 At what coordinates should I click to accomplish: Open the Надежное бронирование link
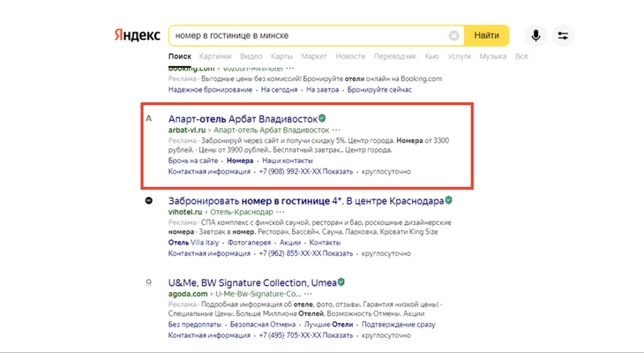click(x=210, y=90)
